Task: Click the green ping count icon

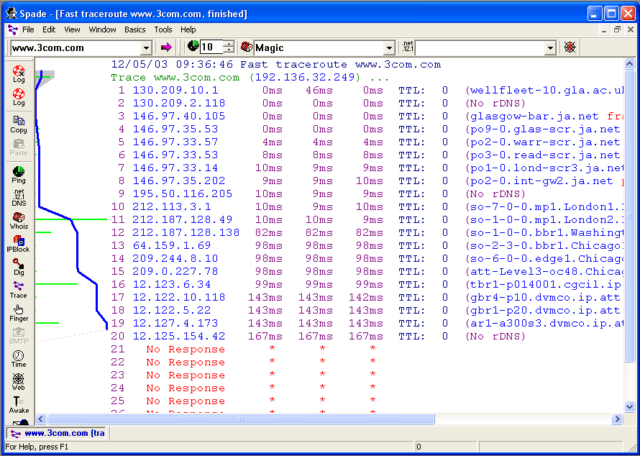Action: [x=193, y=47]
